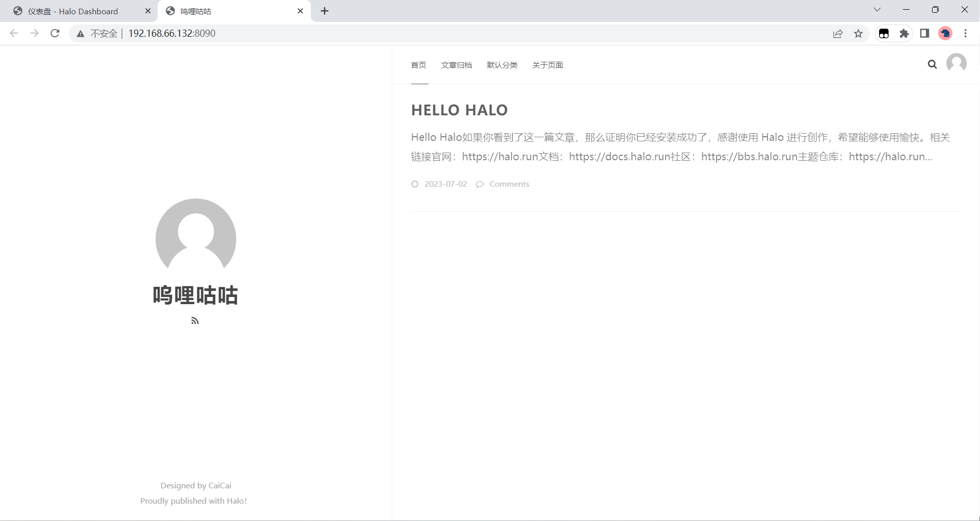Open Chrome three-dot menu
The width and height of the screenshot is (980, 521).
pyautogui.click(x=965, y=33)
